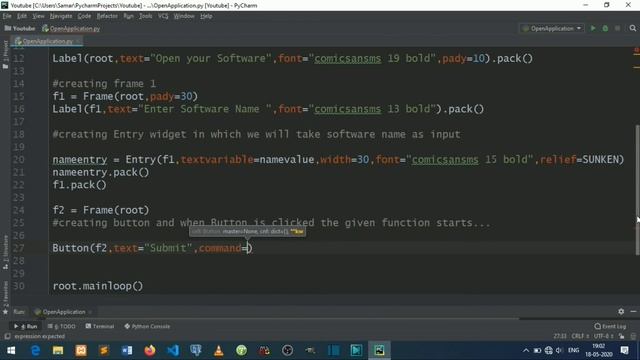This screenshot has width=640, height=360.
Task: Run OpenApplication with green play icon
Action: click(x=593, y=28)
